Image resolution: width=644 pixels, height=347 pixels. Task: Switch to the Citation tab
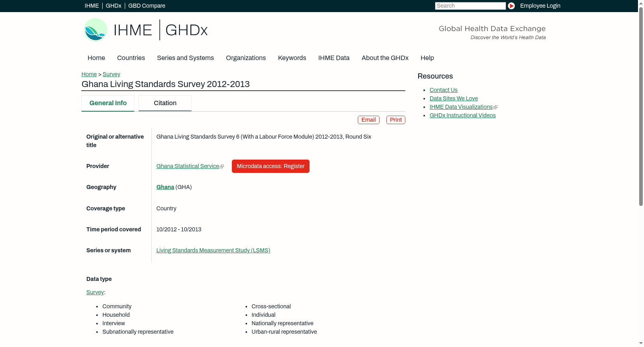click(x=165, y=103)
